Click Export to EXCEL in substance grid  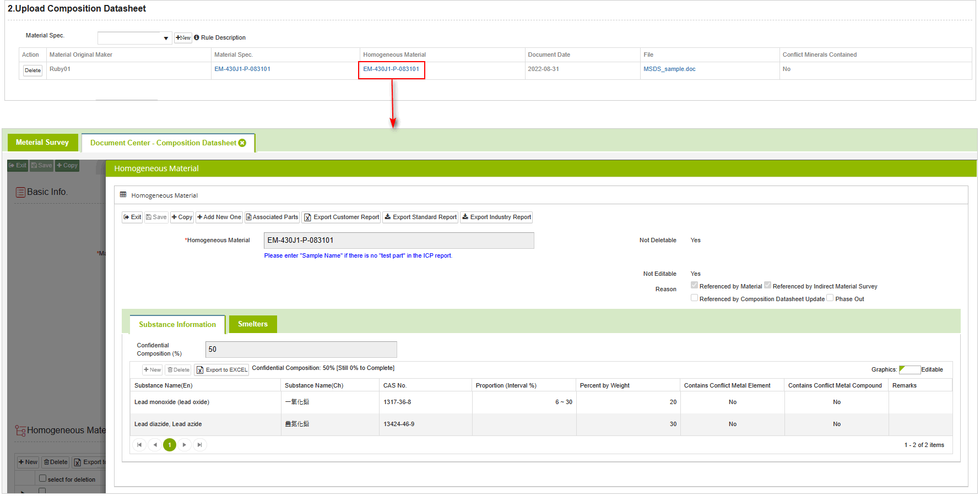[x=221, y=370]
